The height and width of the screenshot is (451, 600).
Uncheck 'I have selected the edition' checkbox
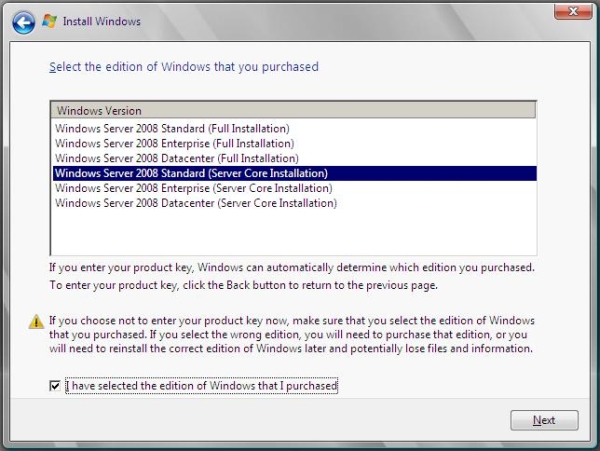(55, 386)
